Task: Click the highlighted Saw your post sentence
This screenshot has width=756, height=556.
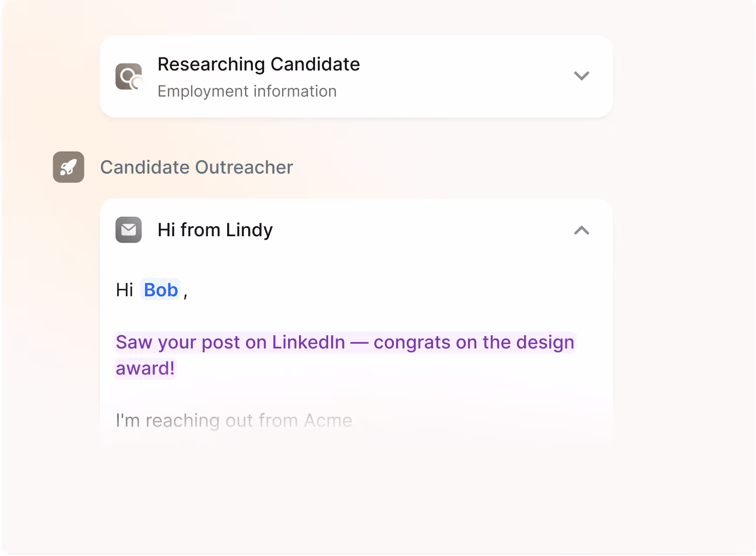Action: pos(345,342)
